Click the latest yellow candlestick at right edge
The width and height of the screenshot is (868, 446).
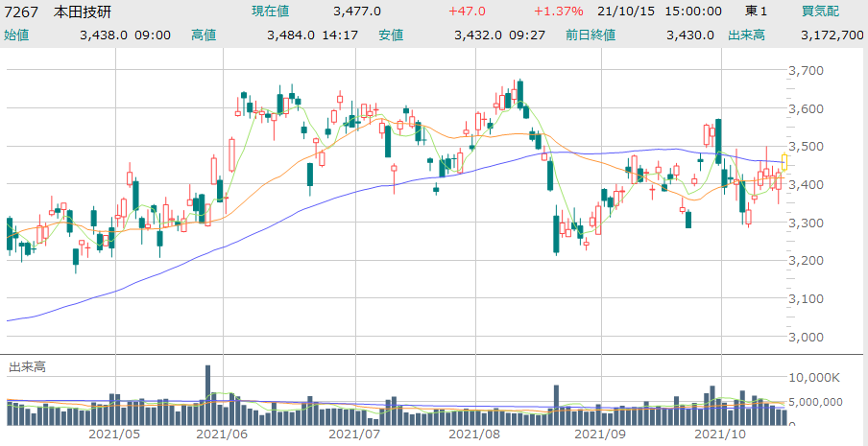click(784, 162)
